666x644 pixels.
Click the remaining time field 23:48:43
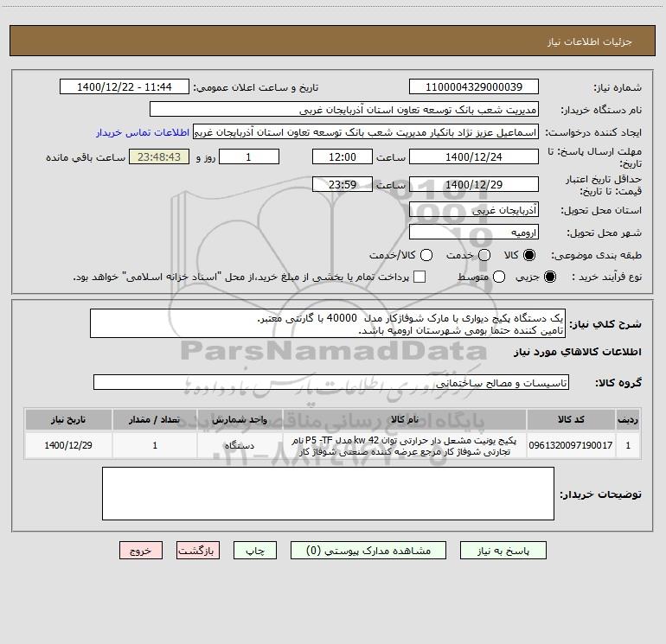tap(159, 157)
